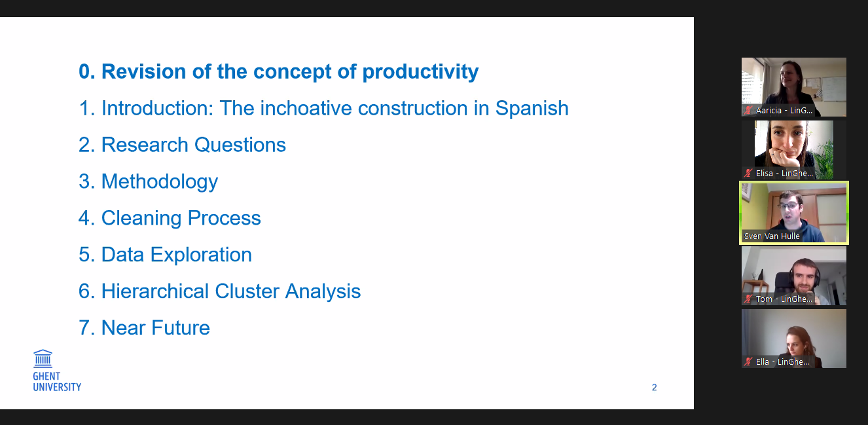Select Ella's video thumbnail
868x425 pixels.
(794, 339)
